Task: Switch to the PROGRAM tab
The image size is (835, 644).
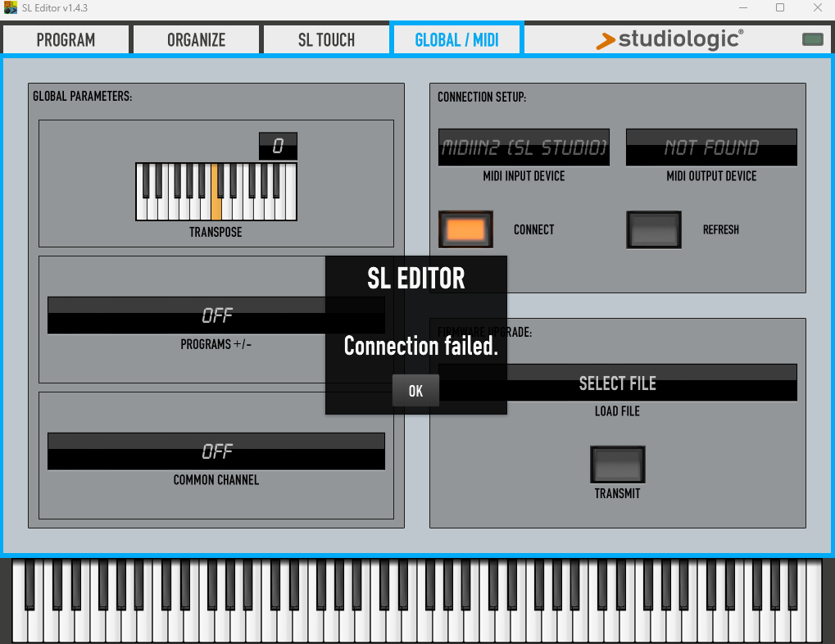Action: coord(66,40)
